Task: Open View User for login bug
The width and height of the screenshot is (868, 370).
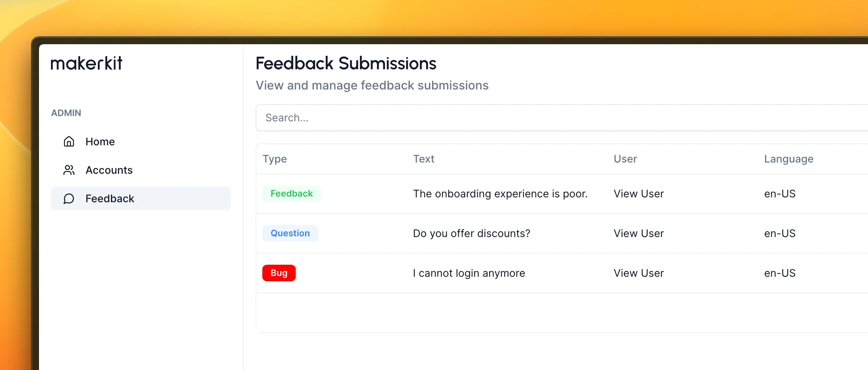Action: pyautogui.click(x=639, y=273)
